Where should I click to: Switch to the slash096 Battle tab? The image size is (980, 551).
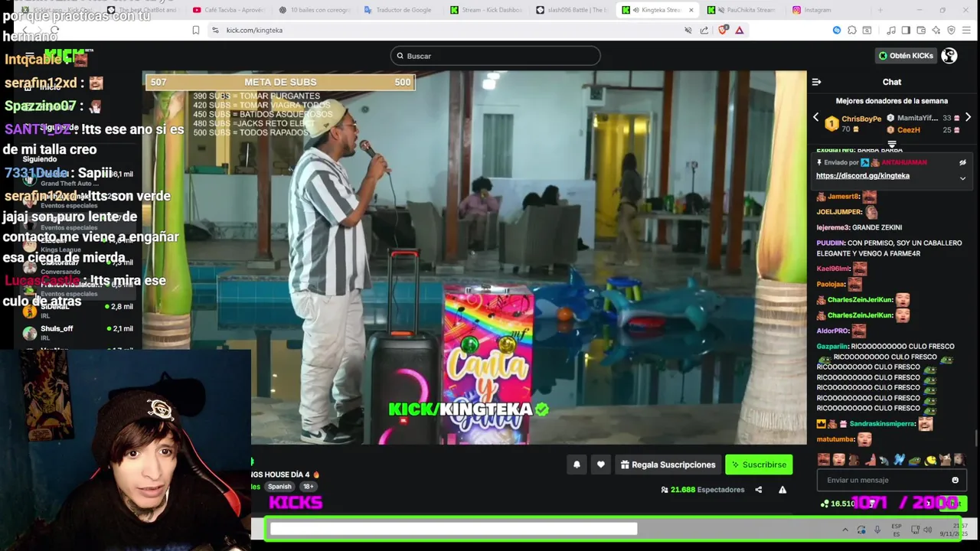point(572,10)
